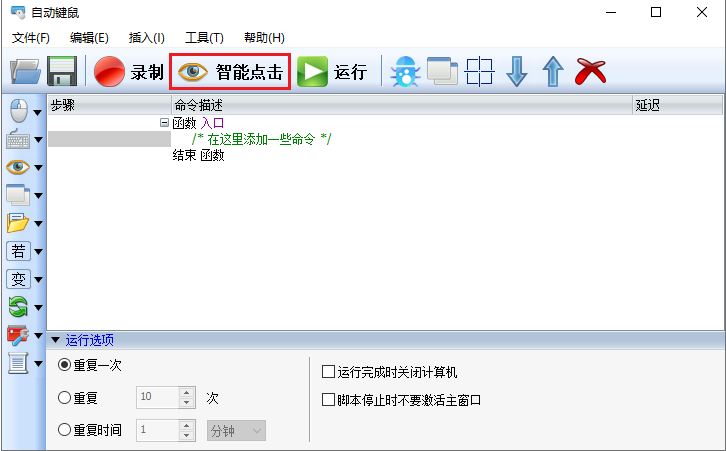The image size is (726, 451).
Task: Click the debug bug icon in toolbar
Action: click(406, 72)
